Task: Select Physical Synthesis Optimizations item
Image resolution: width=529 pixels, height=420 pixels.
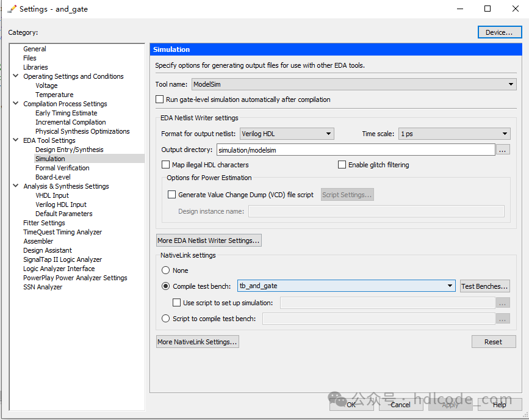Action: [x=82, y=131]
